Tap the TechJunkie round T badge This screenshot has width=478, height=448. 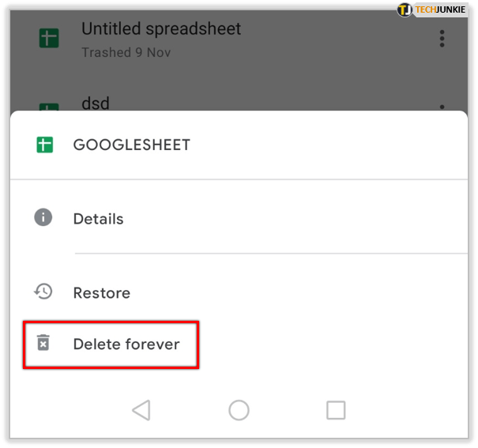(x=405, y=9)
